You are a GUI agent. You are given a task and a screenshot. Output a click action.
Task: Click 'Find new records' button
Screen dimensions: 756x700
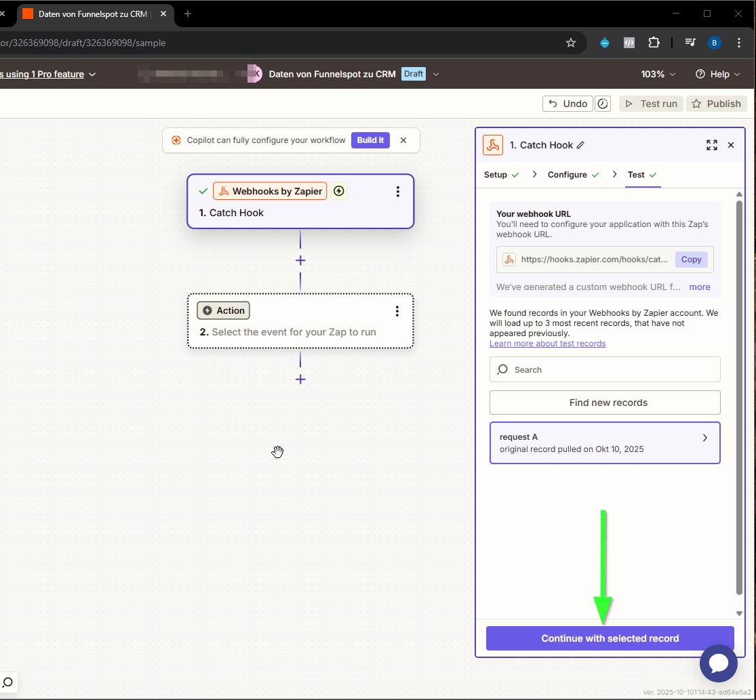click(x=605, y=403)
